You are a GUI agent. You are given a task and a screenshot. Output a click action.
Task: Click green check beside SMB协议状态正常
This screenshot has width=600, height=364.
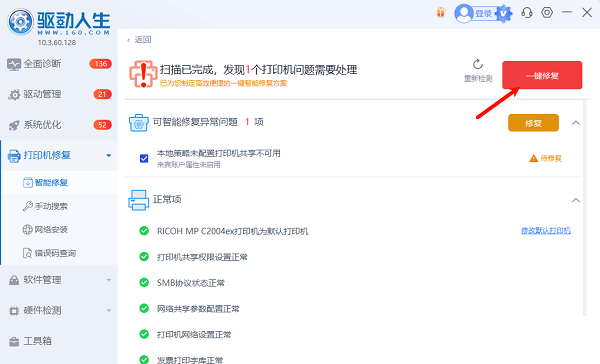144,282
